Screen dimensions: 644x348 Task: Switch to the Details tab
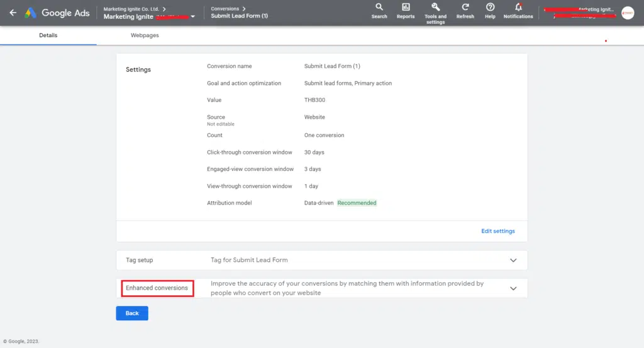click(x=48, y=35)
